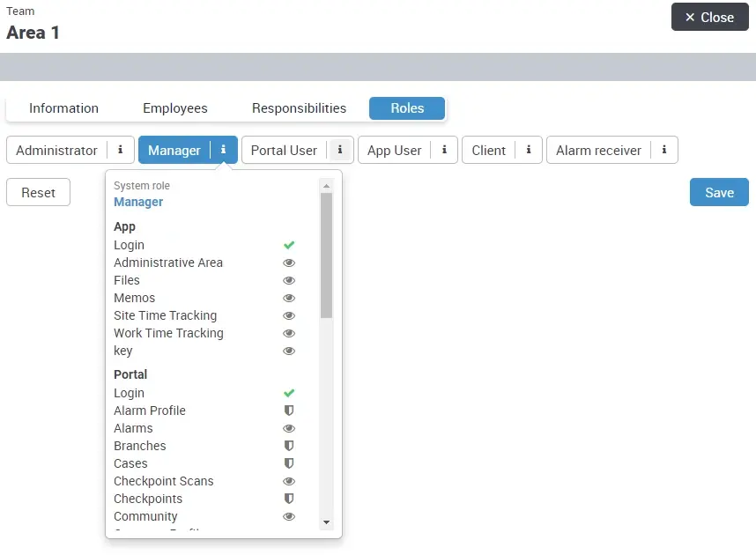
Task: Click the Alarm receiver info icon
Action: coord(663,150)
